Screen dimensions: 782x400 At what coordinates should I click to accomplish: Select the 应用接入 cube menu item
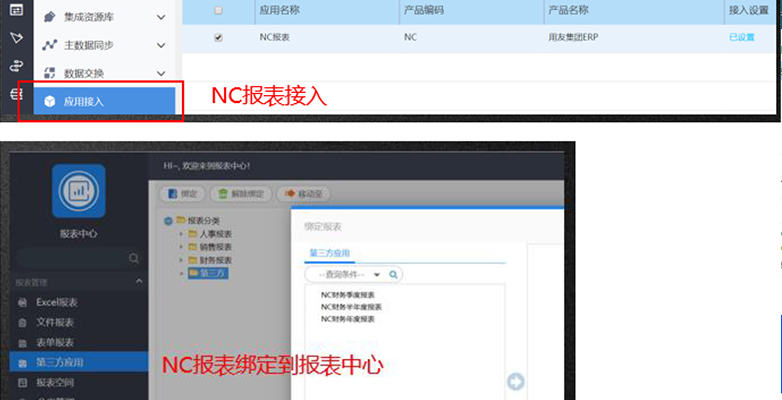104,101
